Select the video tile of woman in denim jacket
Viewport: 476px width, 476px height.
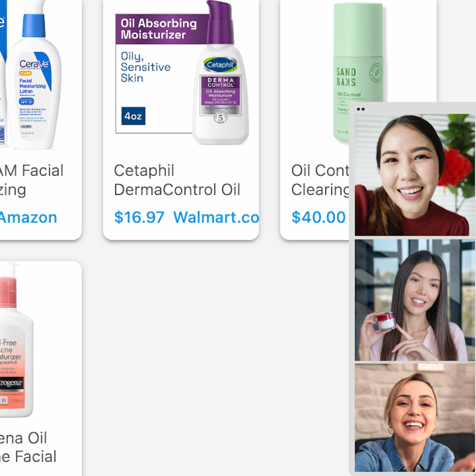(x=415, y=418)
